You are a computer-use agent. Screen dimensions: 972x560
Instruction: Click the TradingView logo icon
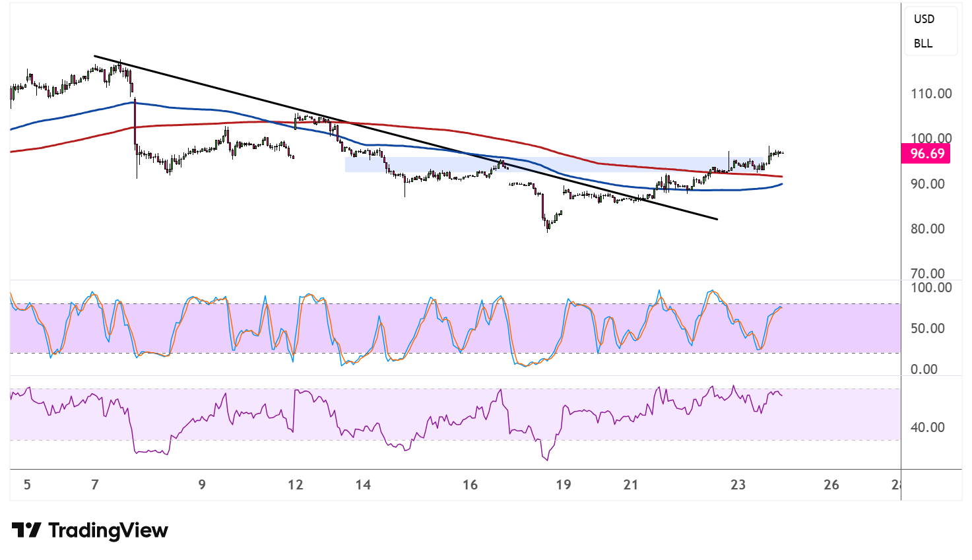point(26,530)
